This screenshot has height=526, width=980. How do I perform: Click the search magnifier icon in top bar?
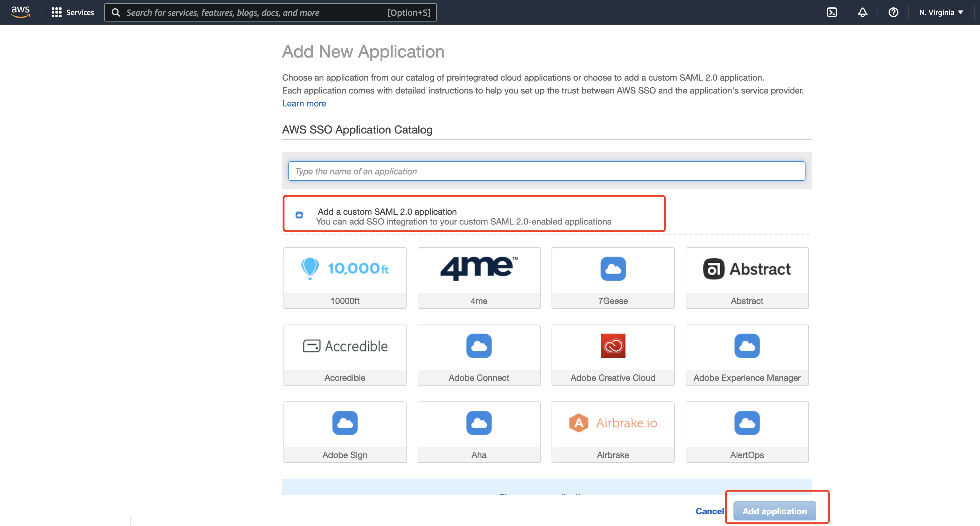click(x=116, y=13)
